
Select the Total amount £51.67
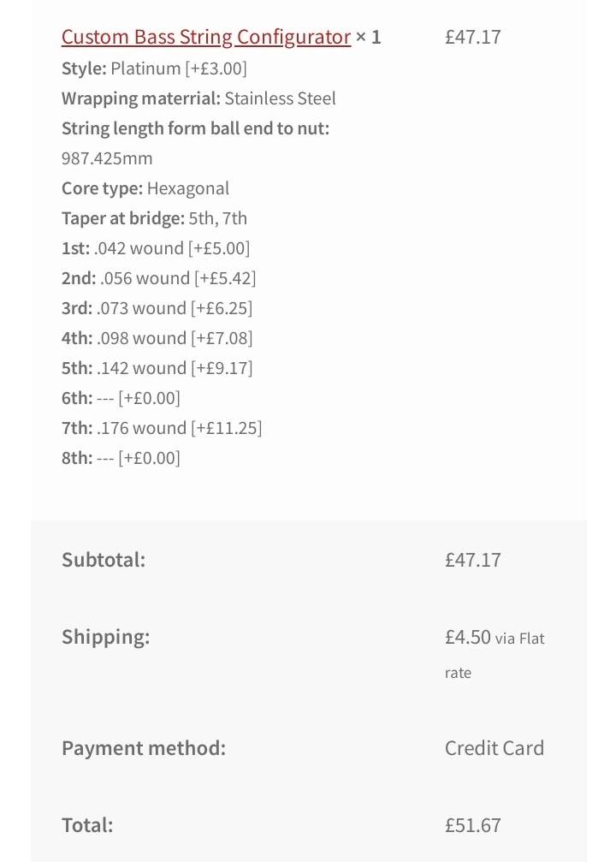[x=472, y=826]
